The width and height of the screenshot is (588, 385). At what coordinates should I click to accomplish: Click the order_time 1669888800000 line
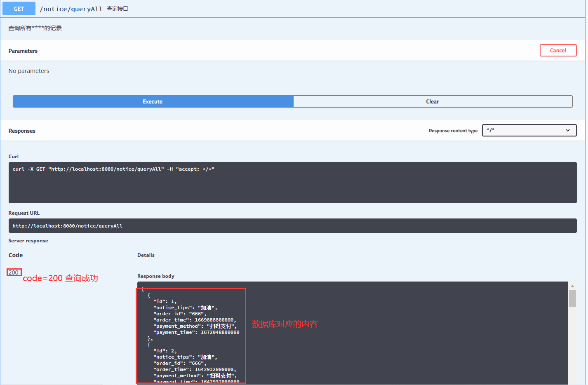(195, 320)
